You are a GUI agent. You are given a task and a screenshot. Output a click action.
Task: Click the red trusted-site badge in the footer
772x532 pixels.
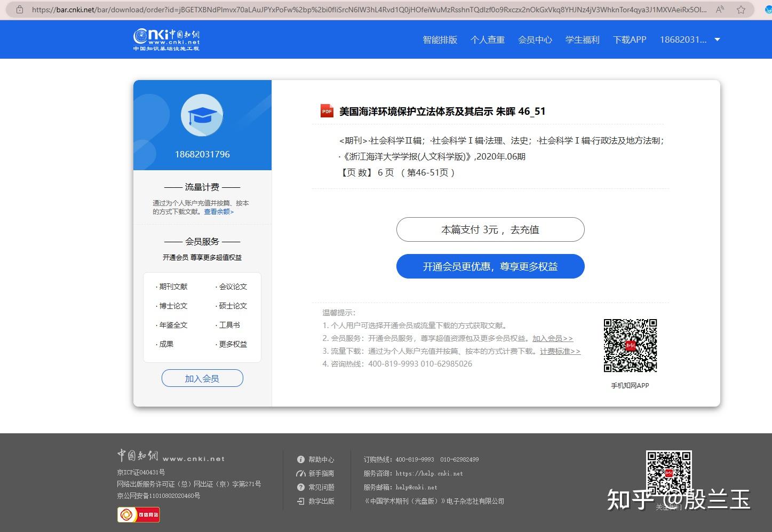(x=138, y=514)
